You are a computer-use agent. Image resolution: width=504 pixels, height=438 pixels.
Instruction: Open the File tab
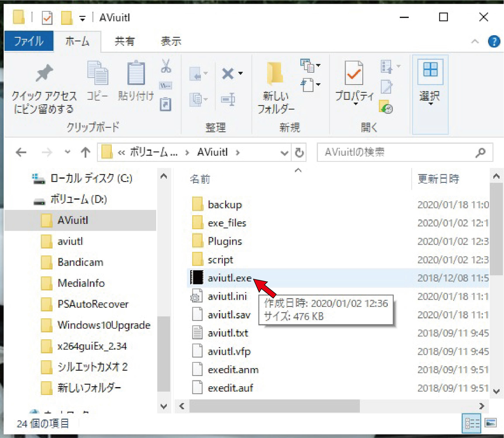[x=29, y=41]
